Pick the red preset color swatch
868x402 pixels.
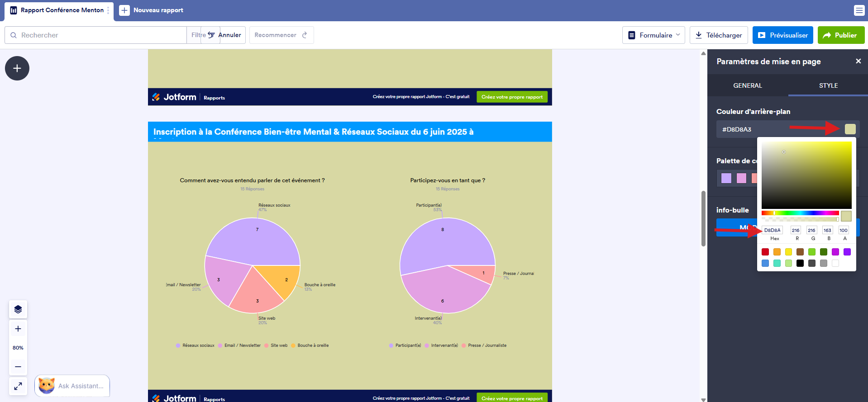point(765,252)
